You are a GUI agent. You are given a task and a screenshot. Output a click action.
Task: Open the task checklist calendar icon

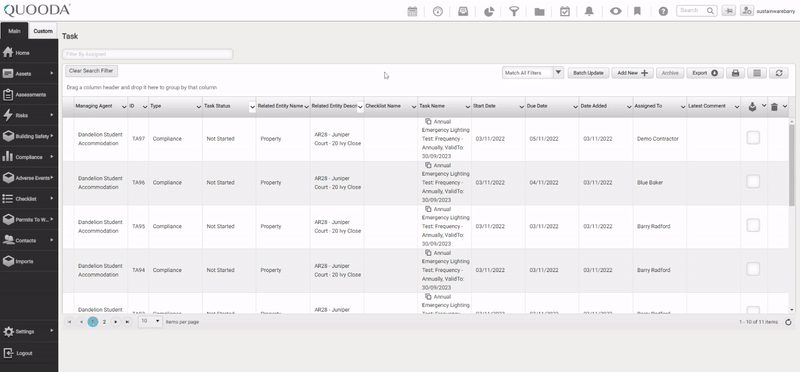[565, 11]
